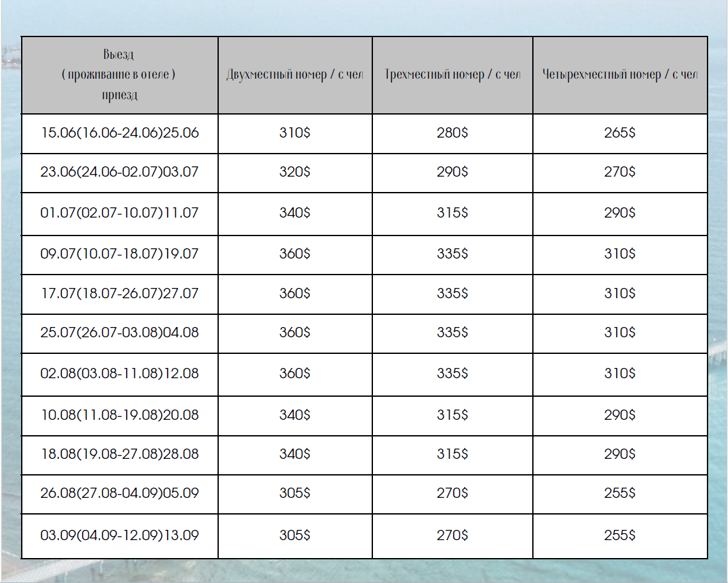728x583 pixels.
Task: Click the date cell 23.06(24.06-02.07)03.07
Action: pos(120,173)
